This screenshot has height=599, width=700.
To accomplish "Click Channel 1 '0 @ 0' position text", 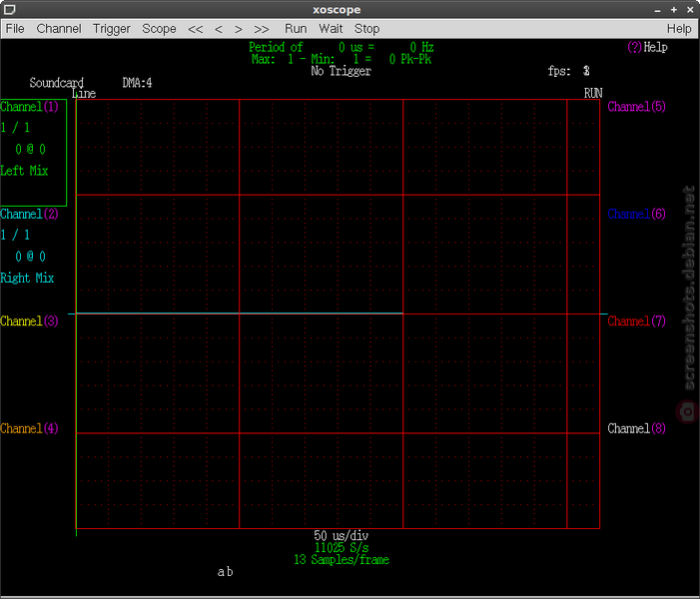I will click(x=30, y=149).
